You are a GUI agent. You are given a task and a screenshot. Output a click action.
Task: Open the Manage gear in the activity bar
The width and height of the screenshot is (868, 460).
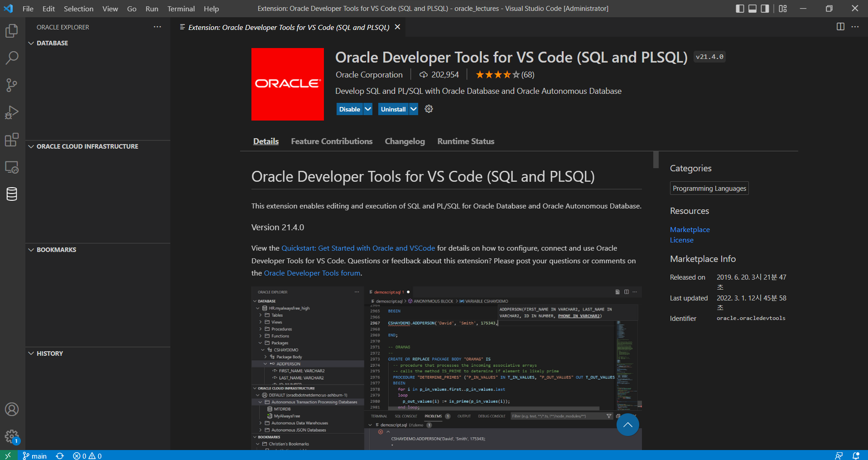coord(12,436)
